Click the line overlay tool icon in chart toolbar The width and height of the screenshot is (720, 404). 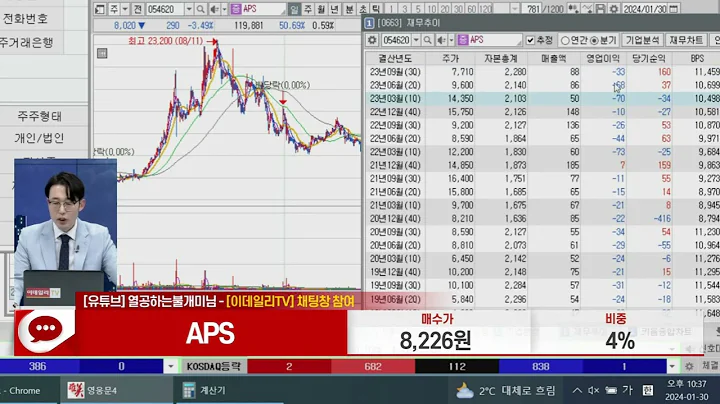tap(587, 9)
